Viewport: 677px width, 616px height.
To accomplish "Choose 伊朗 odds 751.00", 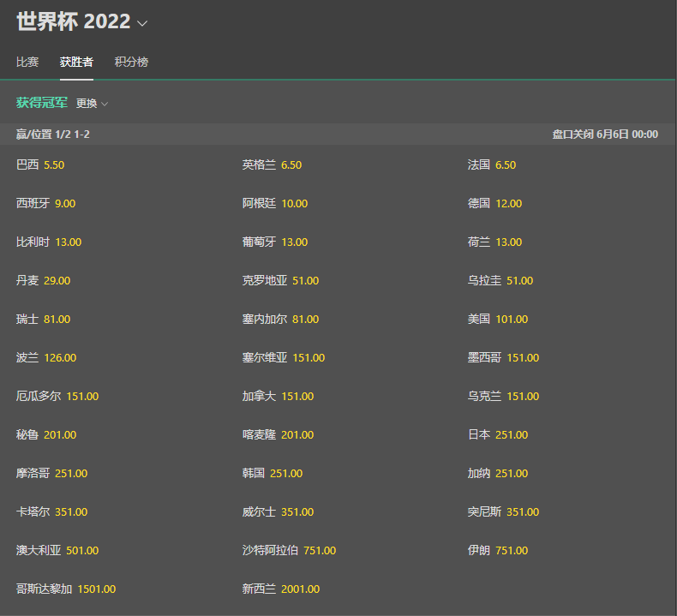I will pos(498,550).
